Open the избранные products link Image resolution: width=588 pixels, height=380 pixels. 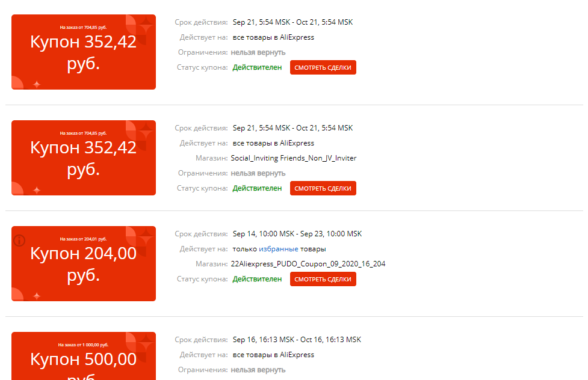278,249
